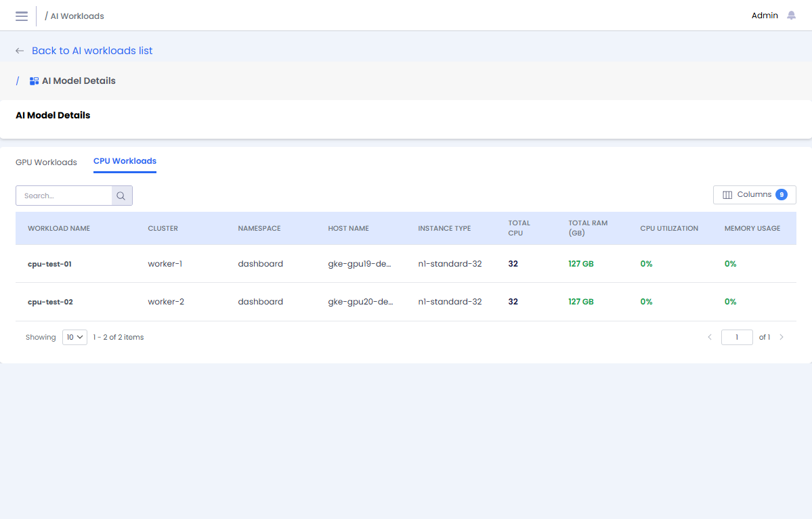The width and height of the screenshot is (812, 519).
Task: Click inside the Search input field
Action: (64, 196)
